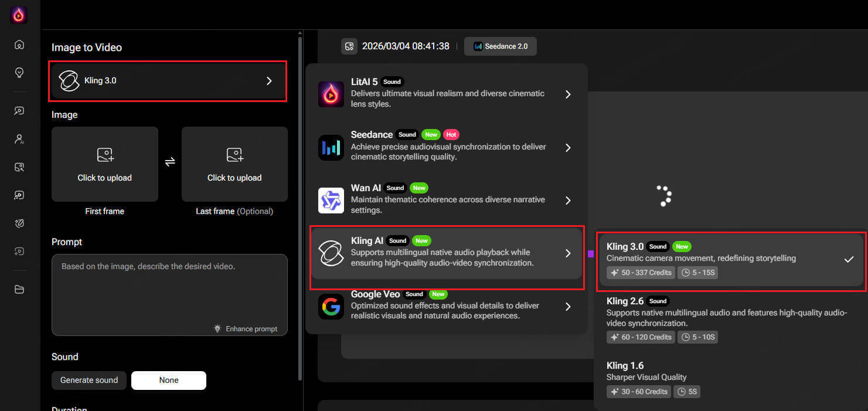The width and height of the screenshot is (868, 411).
Task: Select Generate sound option
Action: pyautogui.click(x=89, y=380)
